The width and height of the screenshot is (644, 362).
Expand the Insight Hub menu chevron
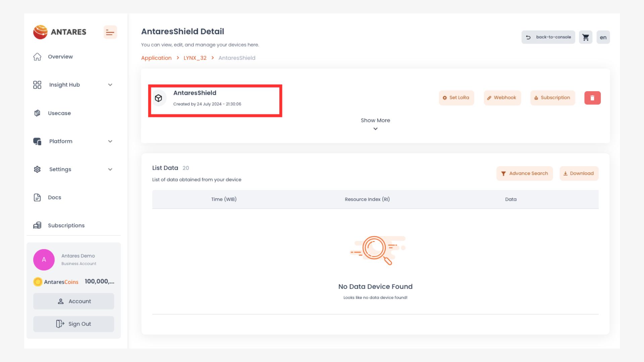pyautogui.click(x=110, y=85)
